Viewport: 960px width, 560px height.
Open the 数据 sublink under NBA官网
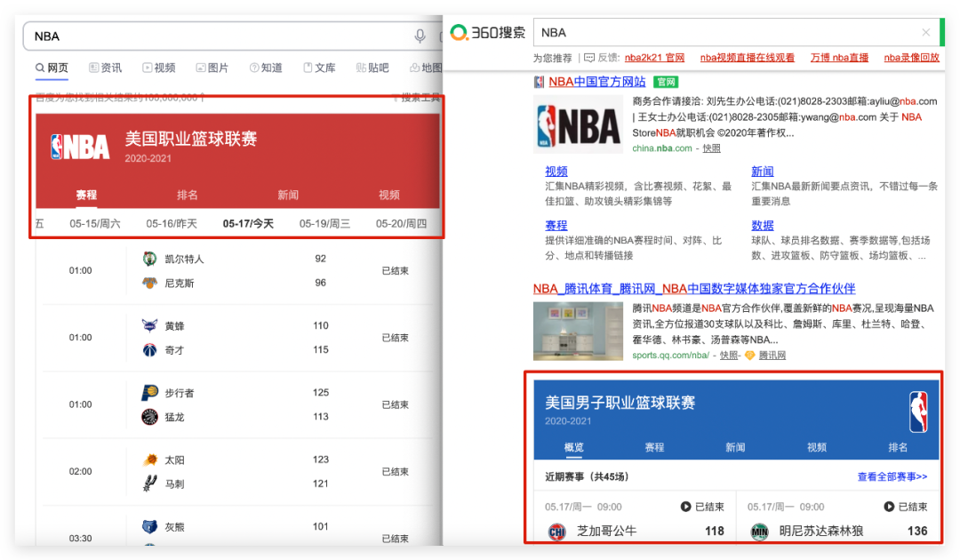pos(763,226)
